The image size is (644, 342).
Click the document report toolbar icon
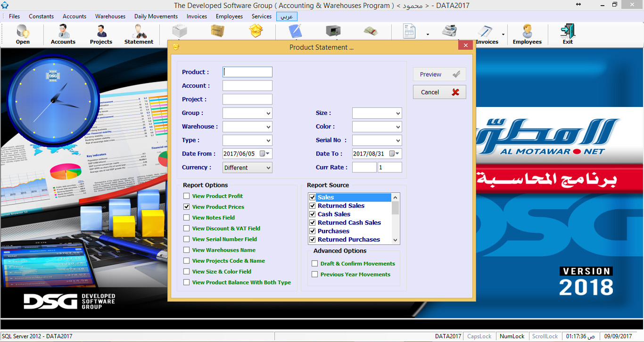click(x=409, y=32)
